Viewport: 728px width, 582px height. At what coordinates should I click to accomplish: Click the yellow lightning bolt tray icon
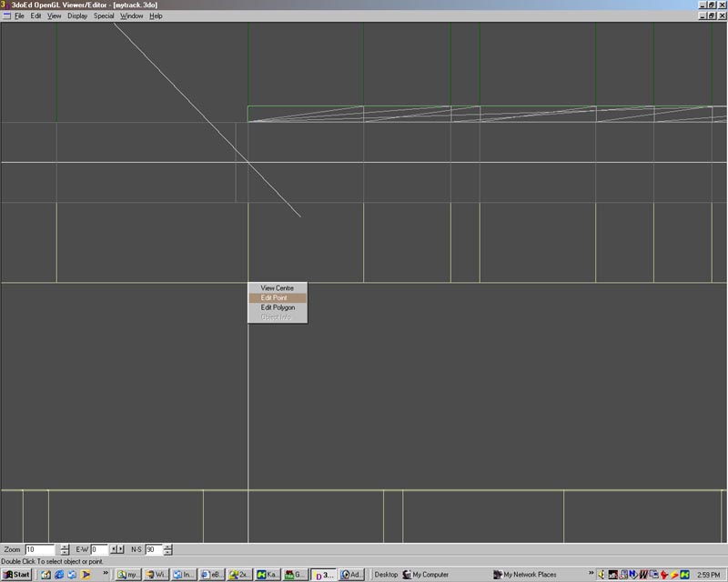tap(674, 575)
